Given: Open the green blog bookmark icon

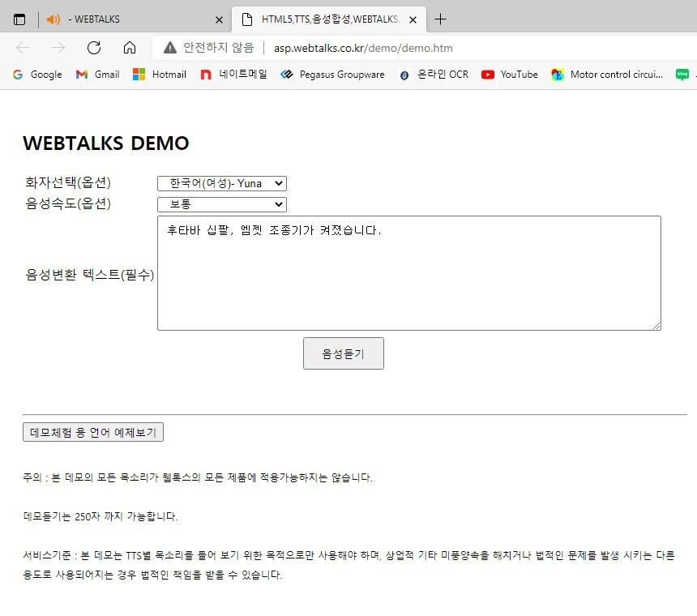Looking at the screenshot, I should click(682, 75).
